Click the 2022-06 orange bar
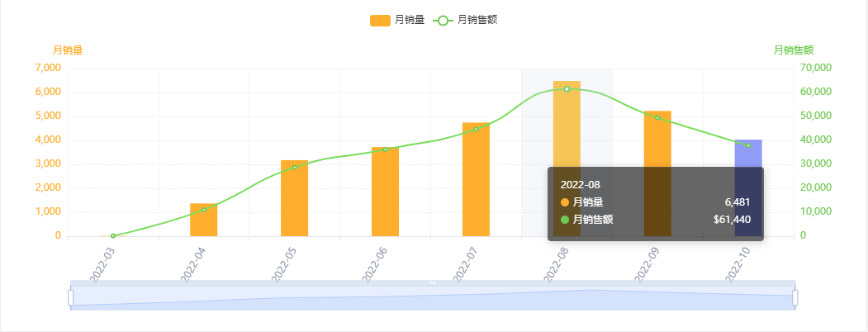 click(x=386, y=192)
